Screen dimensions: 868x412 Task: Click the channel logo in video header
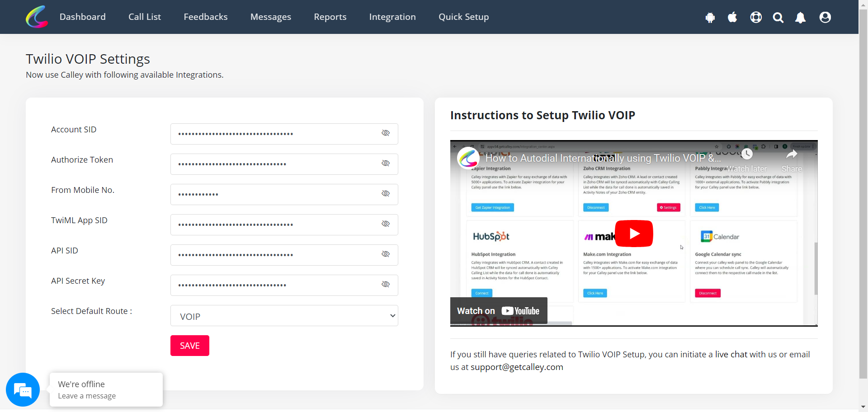(468, 158)
